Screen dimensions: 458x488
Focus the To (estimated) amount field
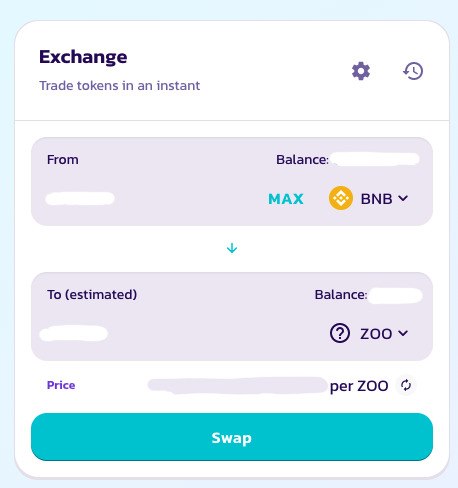coord(74,333)
